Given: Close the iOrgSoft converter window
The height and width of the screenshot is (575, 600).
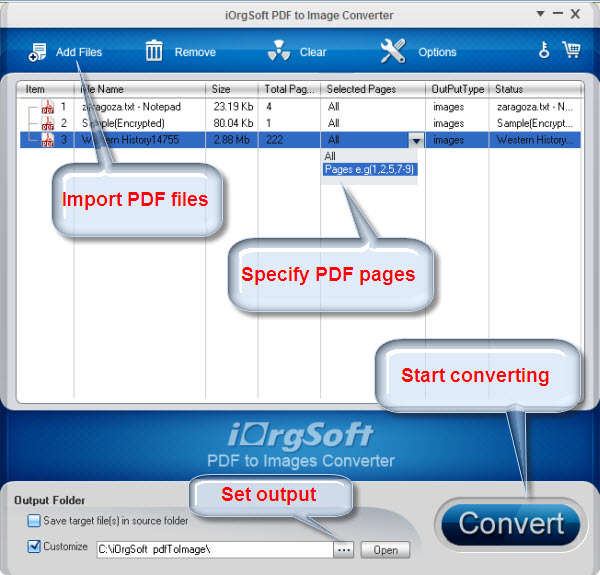Looking at the screenshot, I should tap(575, 14).
